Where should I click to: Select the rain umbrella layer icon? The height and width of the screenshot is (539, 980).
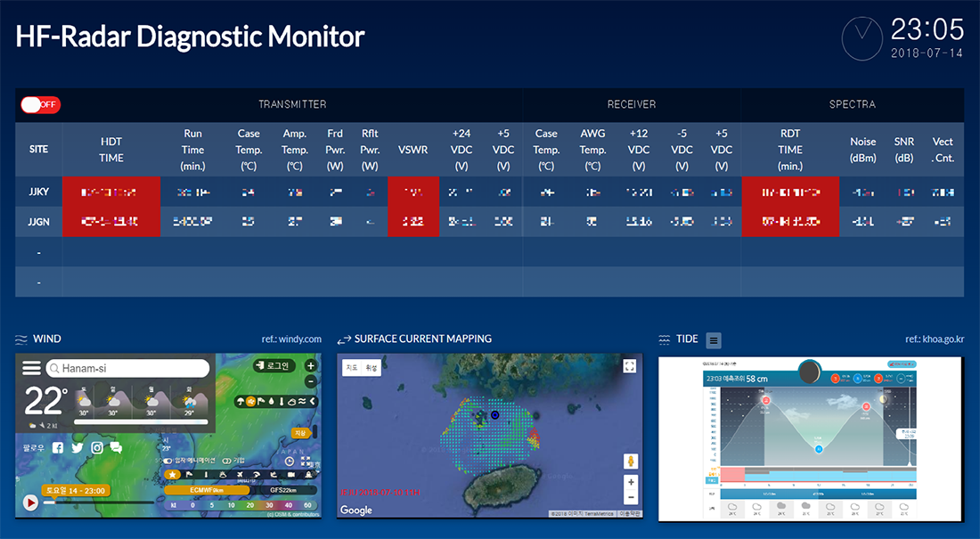(240, 402)
